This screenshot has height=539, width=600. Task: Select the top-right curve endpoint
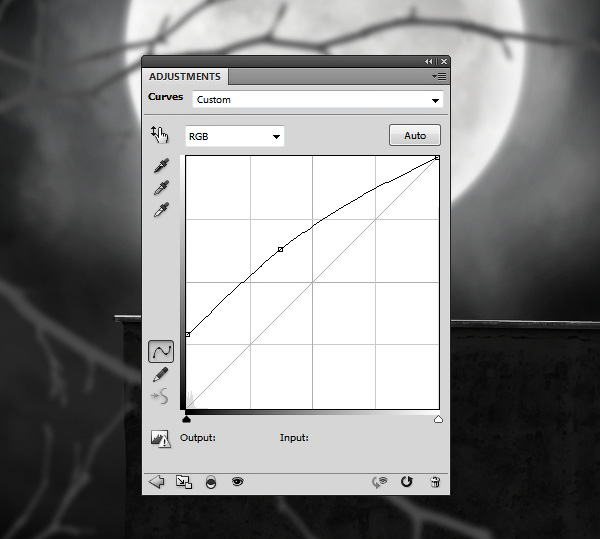click(437, 158)
